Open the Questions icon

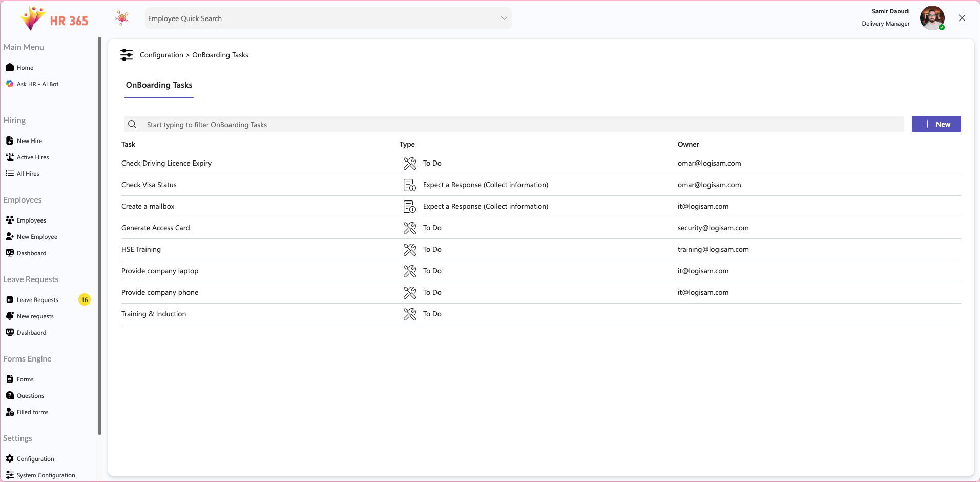(10, 395)
